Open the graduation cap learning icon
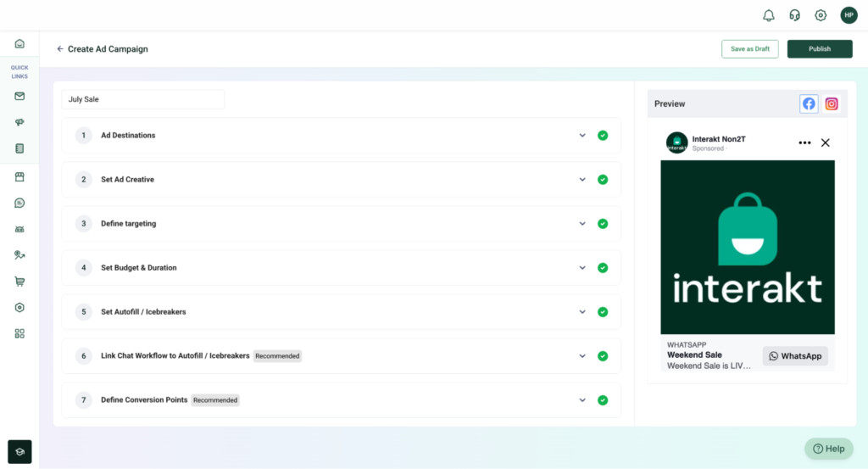Image resolution: width=868 pixels, height=469 pixels. 19,452
